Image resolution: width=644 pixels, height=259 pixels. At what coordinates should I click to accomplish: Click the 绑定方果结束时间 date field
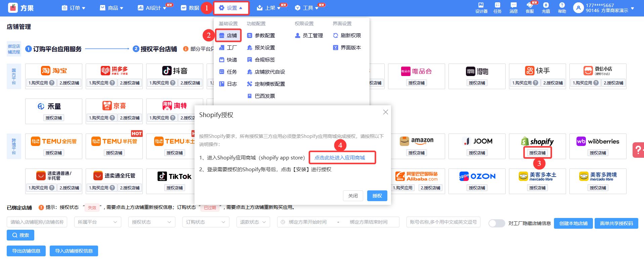[369, 222]
